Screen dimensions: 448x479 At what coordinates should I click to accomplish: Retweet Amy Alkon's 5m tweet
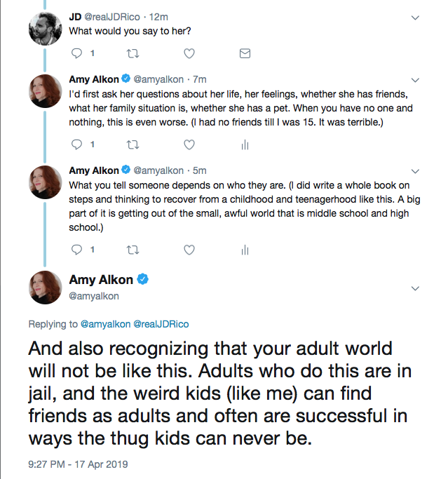pyautogui.click(x=133, y=249)
